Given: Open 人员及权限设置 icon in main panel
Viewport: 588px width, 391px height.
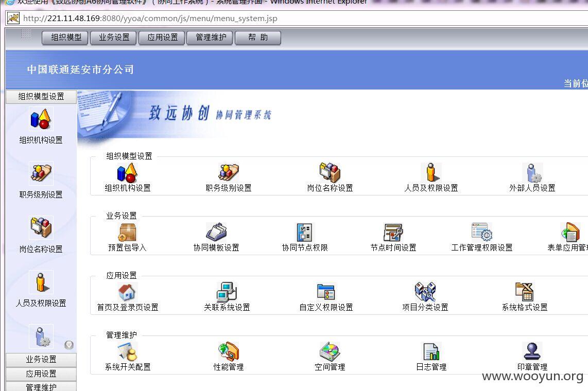Looking at the screenshot, I should [431, 173].
